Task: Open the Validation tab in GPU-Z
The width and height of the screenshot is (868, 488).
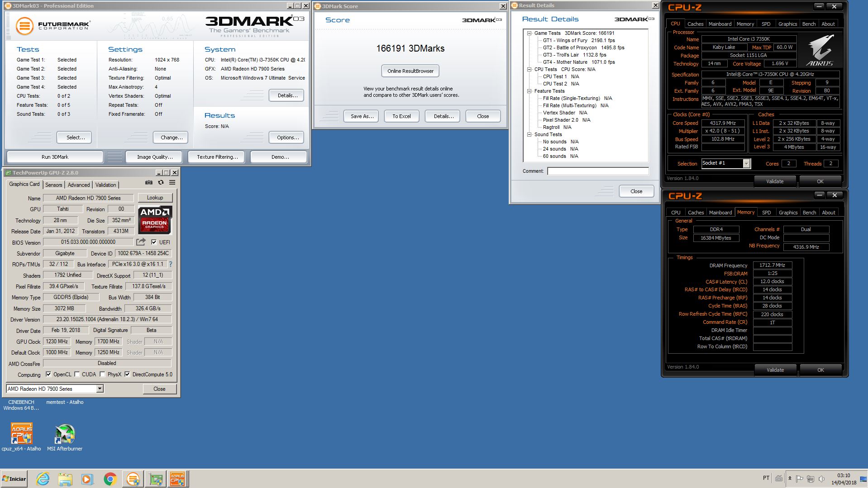Action: (x=106, y=185)
